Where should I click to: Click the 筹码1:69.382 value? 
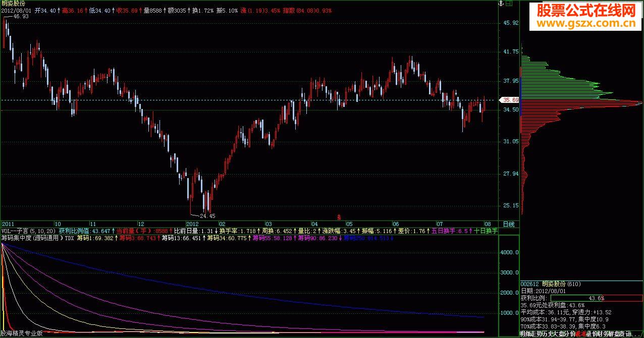click(95, 238)
